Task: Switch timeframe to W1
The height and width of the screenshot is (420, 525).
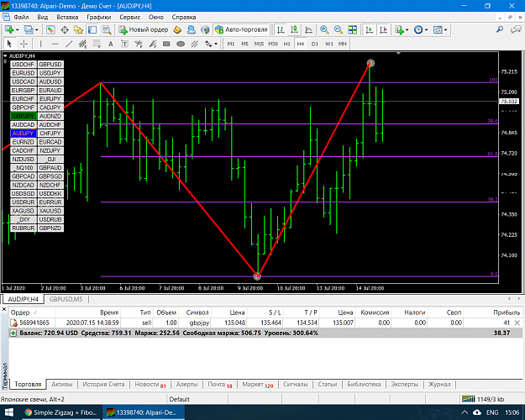Action: (329, 44)
